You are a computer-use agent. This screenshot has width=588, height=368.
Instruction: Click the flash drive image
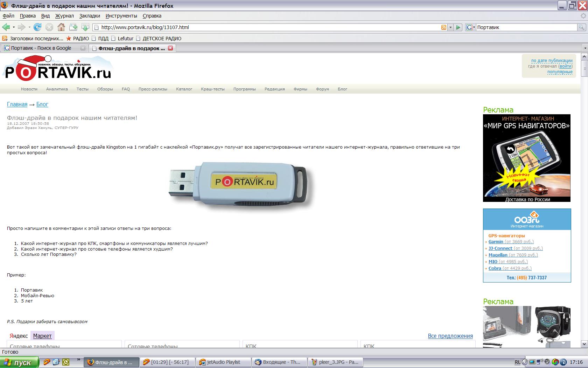[x=240, y=186]
